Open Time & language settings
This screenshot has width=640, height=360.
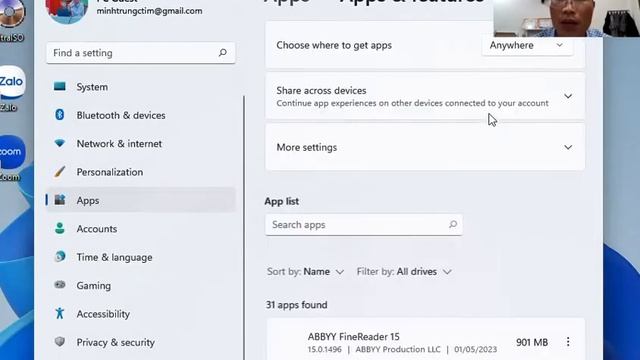(x=141, y=257)
